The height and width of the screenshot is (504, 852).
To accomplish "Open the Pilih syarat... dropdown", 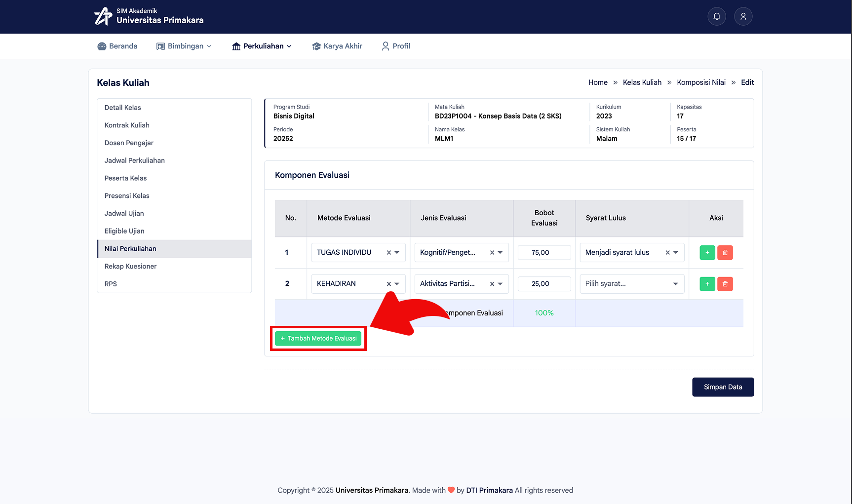I will (x=632, y=284).
